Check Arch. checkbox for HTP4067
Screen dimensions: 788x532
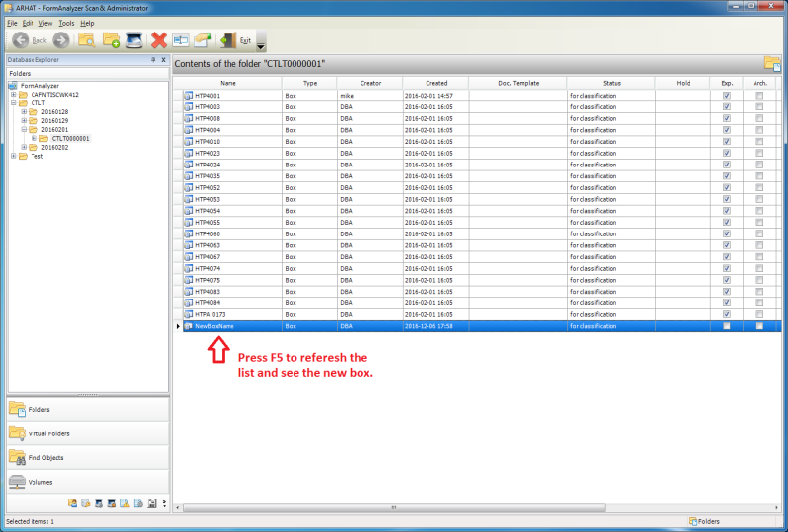pos(759,257)
